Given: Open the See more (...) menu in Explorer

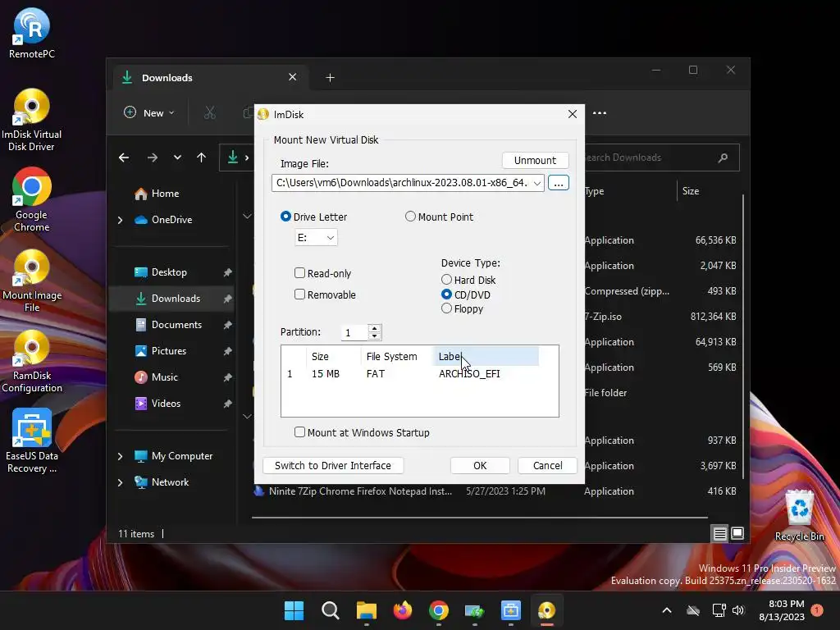Looking at the screenshot, I should (600, 113).
